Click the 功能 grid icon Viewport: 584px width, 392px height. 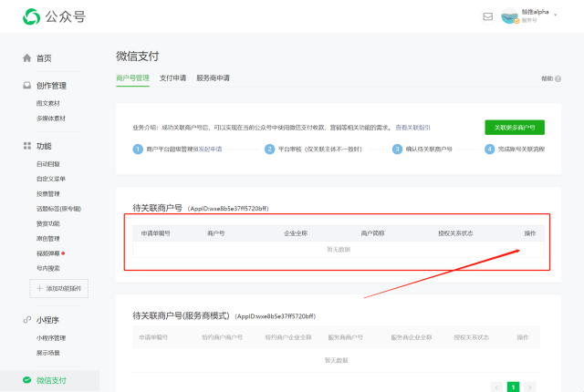(x=27, y=146)
